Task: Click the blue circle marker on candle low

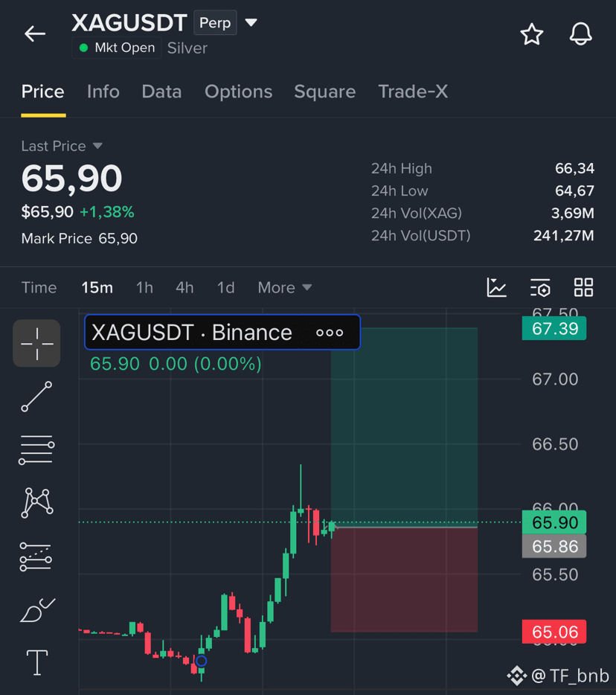Action: [x=201, y=661]
